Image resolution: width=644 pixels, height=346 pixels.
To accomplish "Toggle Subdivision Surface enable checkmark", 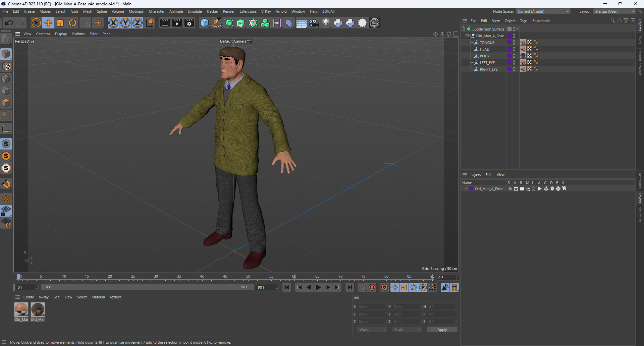I will (517, 29).
